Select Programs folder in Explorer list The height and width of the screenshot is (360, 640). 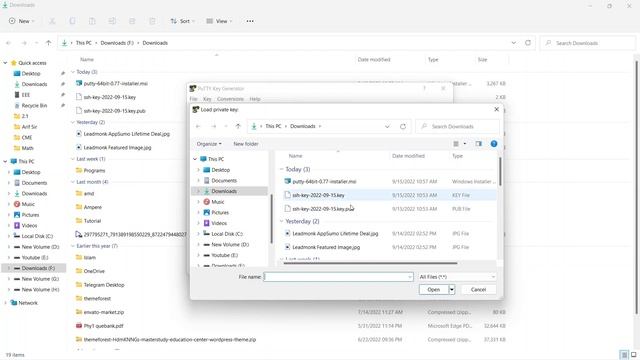tap(94, 170)
